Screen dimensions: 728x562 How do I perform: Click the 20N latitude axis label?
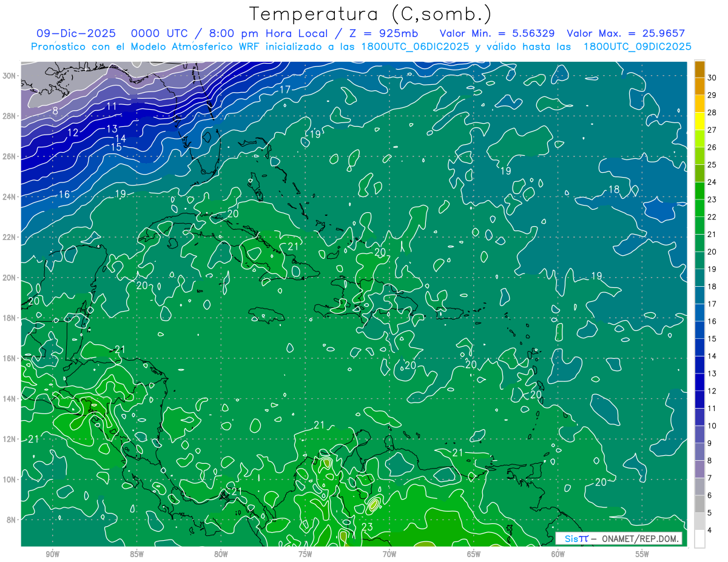click(x=9, y=278)
